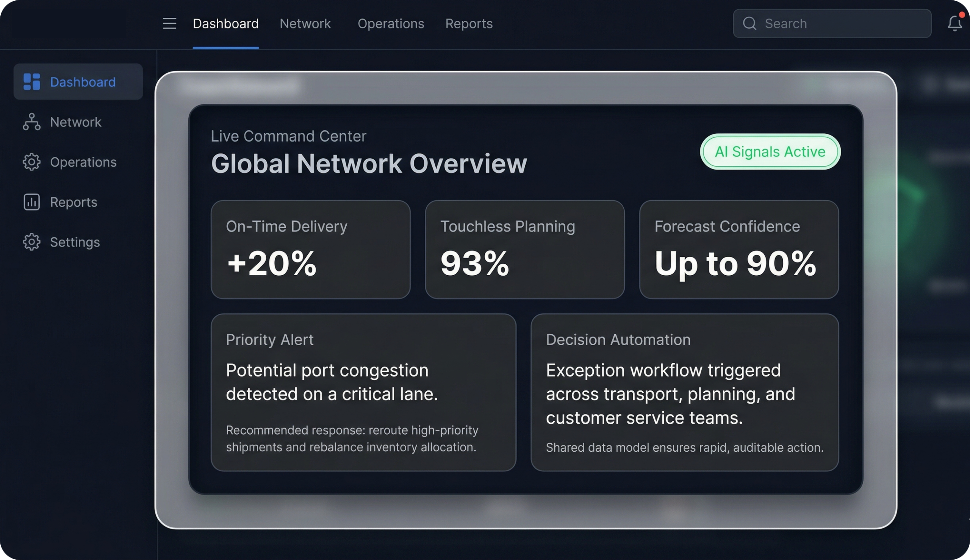Viewport: 970px width, 560px height.
Task: Click the Operations gear icon in sidebar
Action: click(31, 162)
